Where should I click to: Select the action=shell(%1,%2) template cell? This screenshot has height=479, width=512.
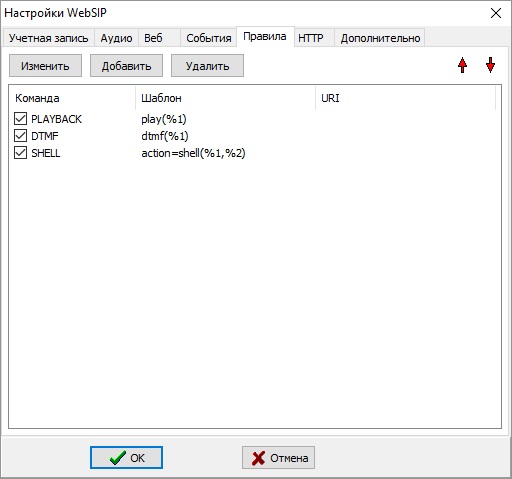pos(193,153)
